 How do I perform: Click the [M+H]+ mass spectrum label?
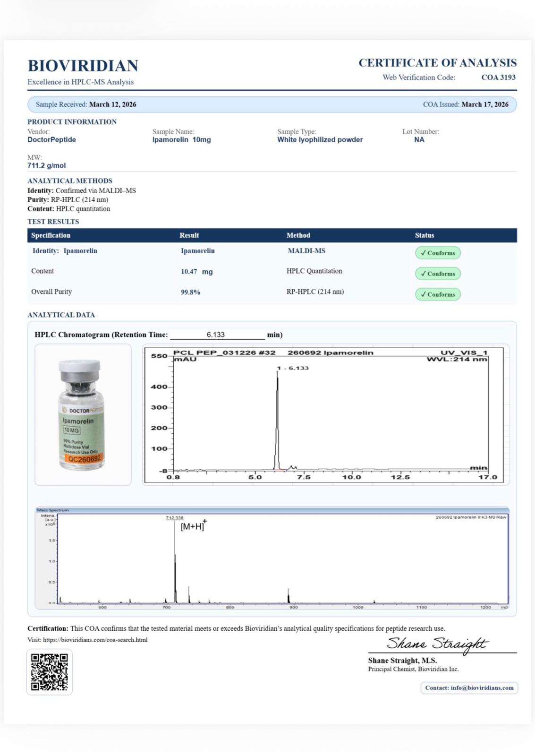[x=193, y=526]
